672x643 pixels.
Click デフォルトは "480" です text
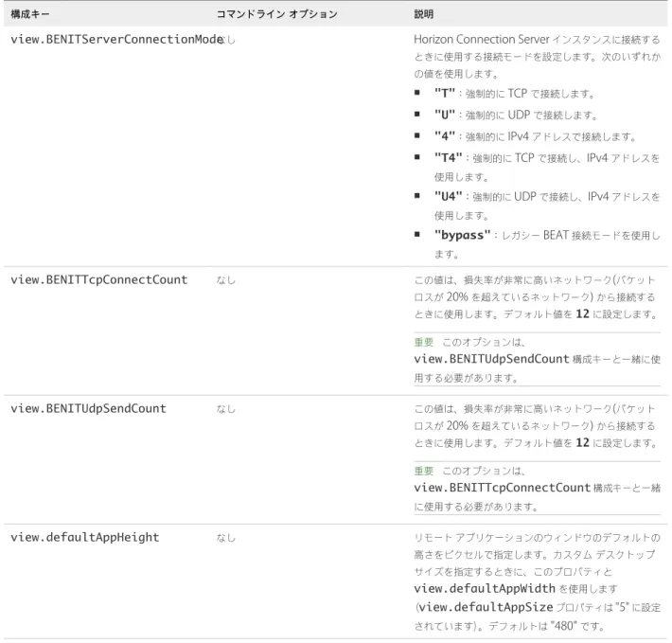click(546, 626)
